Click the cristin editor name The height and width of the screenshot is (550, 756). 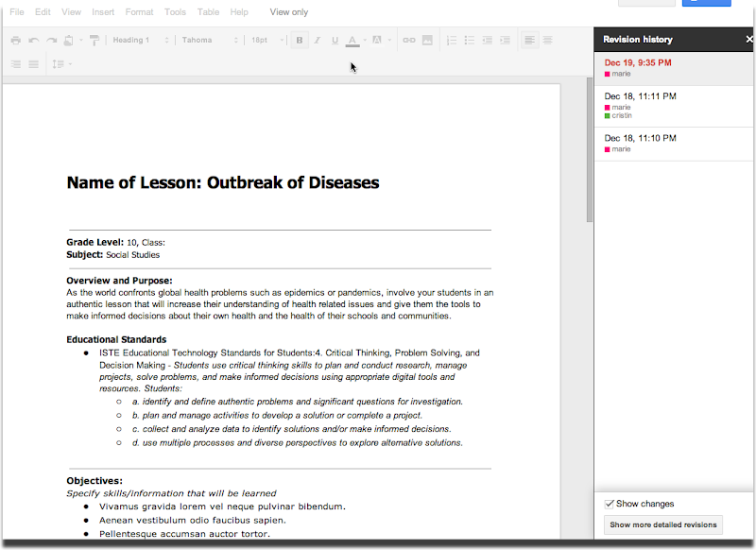(622, 115)
